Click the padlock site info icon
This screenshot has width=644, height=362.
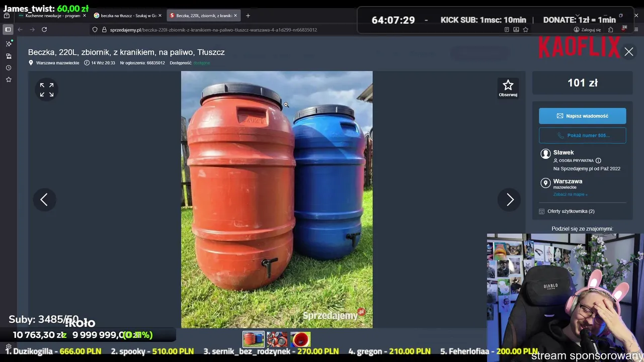pyautogui.click(x=104, y=30)
